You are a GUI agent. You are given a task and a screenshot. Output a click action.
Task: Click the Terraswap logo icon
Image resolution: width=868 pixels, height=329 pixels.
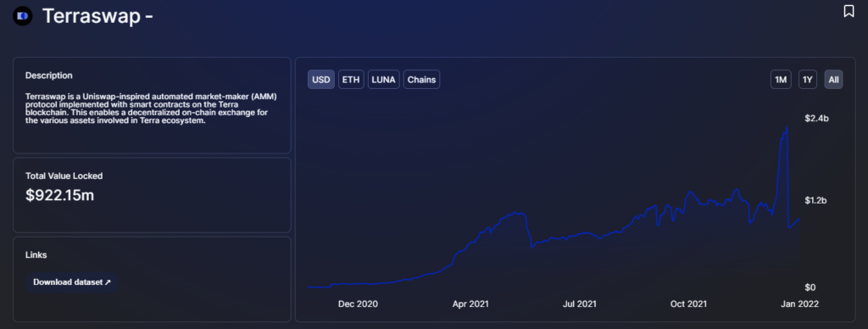point(23,17)
